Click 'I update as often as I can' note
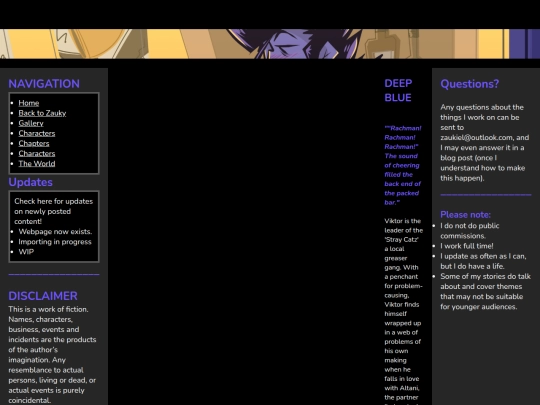Viewport: 540px width, 405px height. (483, 261)
